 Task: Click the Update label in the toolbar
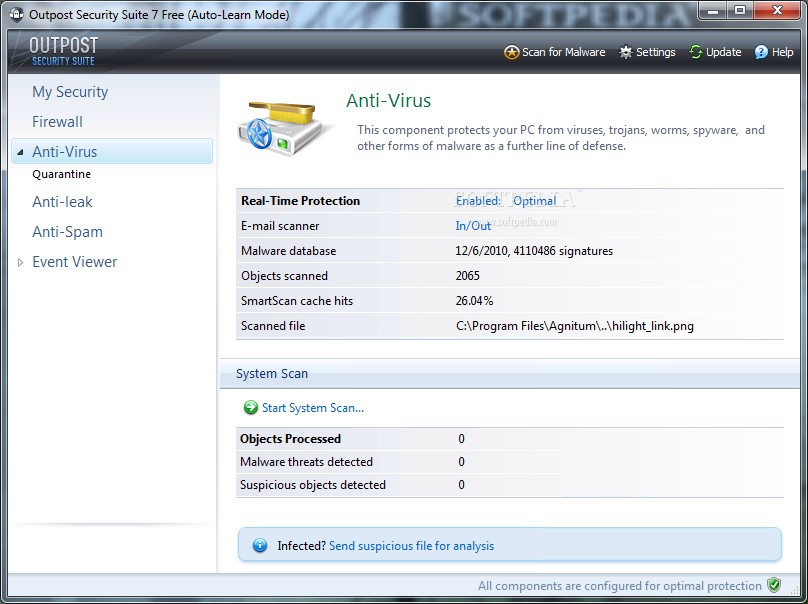click(723, 52)
